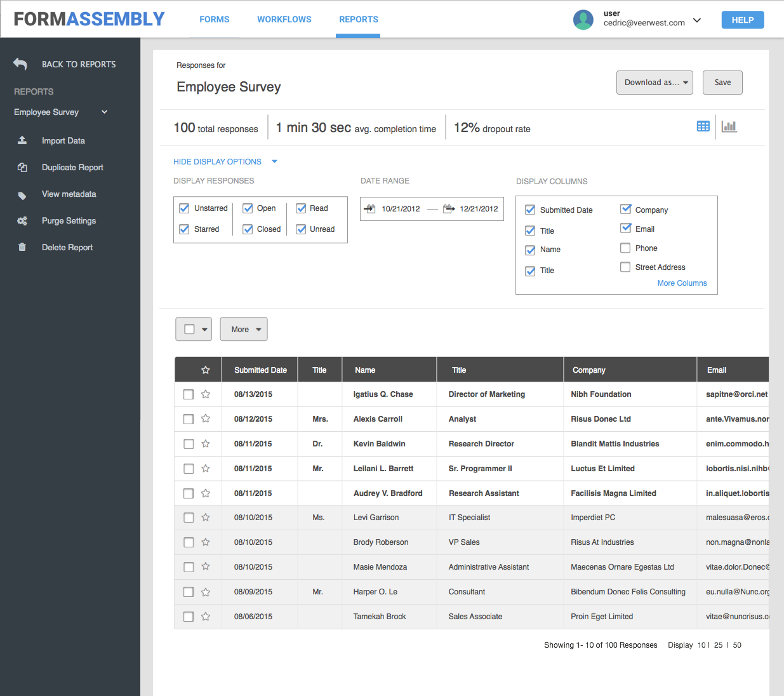The image size is (784, 696).
Task: Click the Purge Settings gears icon
Action: (22, 221)
